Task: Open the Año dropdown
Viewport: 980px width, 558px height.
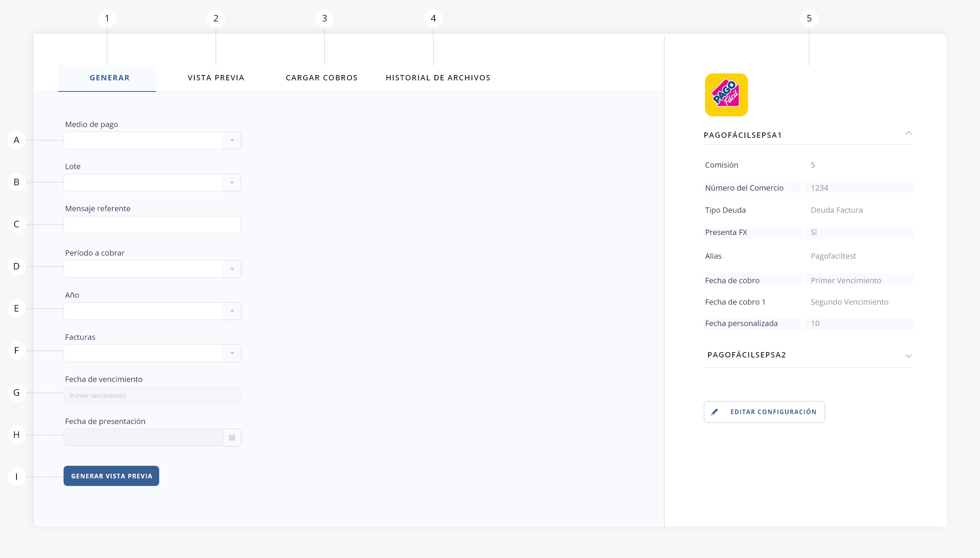Action: pyautogui.click(x=152, y=311)
